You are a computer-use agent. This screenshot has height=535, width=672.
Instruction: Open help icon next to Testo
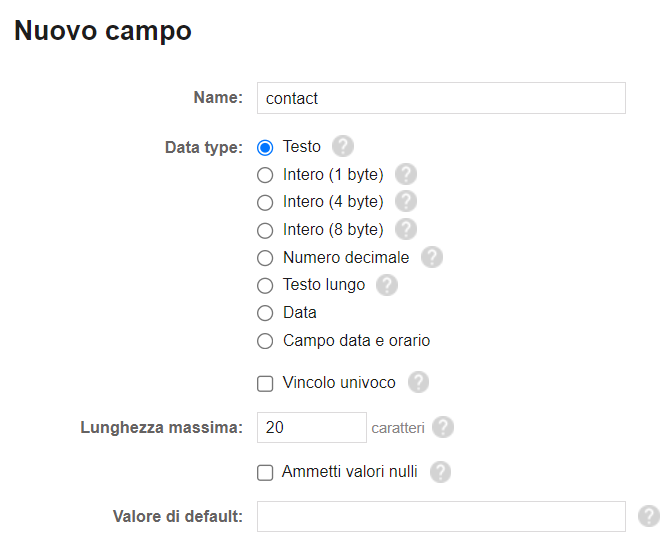(343, 146)
